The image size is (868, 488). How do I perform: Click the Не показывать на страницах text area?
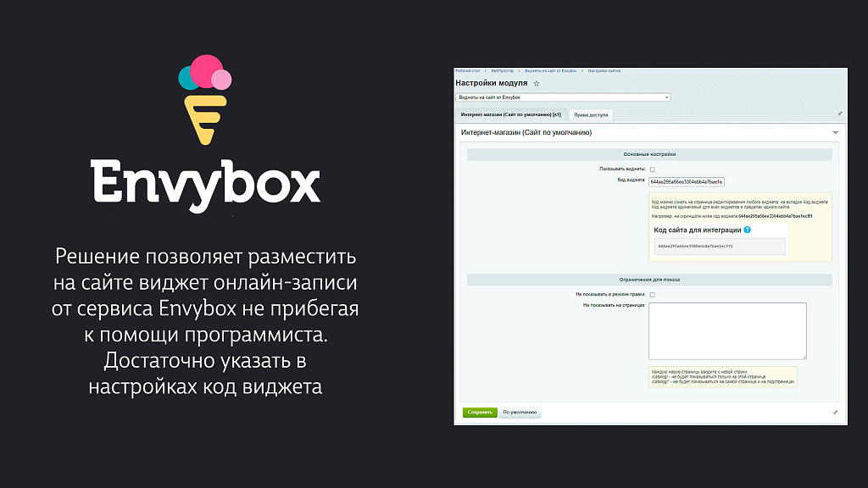727,330
